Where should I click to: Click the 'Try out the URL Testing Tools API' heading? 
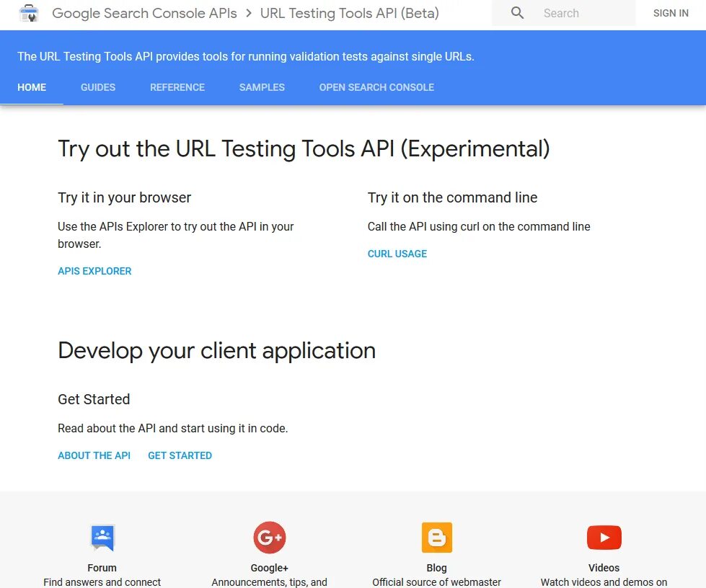point(304,149)
